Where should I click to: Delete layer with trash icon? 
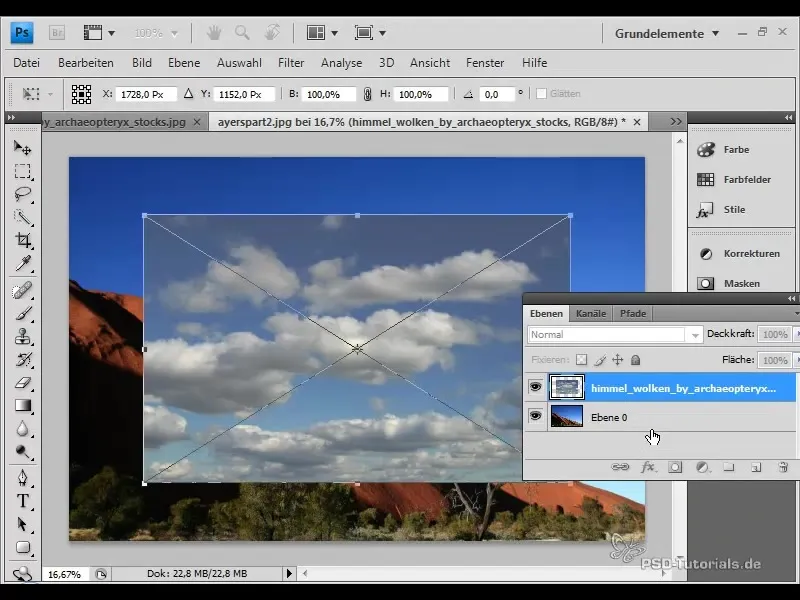click(x=783, y=467)
